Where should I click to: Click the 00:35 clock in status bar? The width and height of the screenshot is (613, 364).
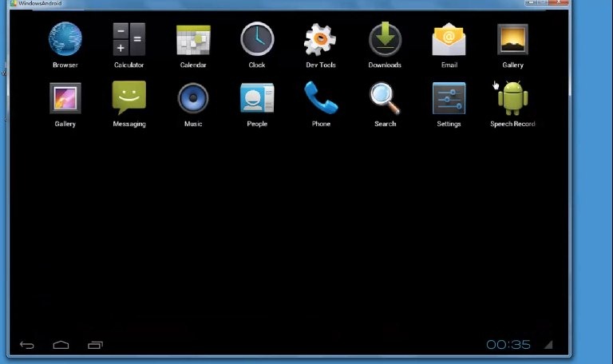[x=508, y=345]
